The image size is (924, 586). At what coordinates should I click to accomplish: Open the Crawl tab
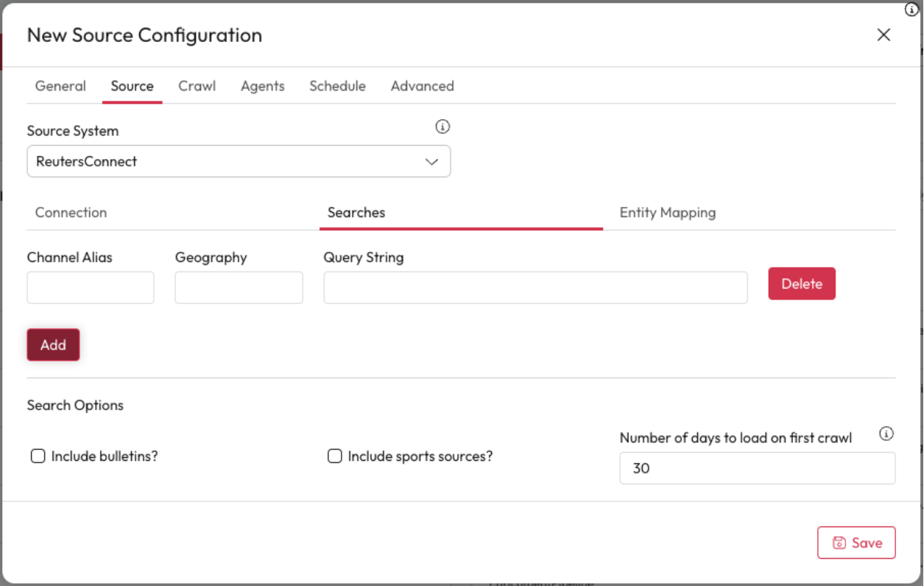click(x=197, y=86)
